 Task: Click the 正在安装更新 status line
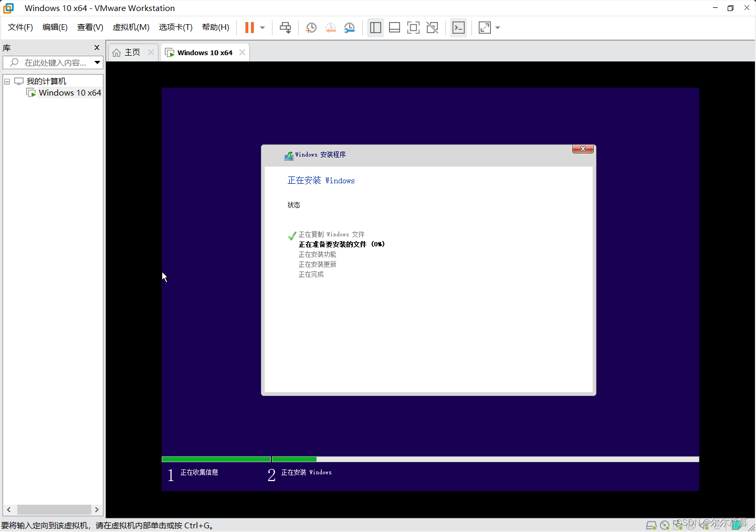click(317, 264)
